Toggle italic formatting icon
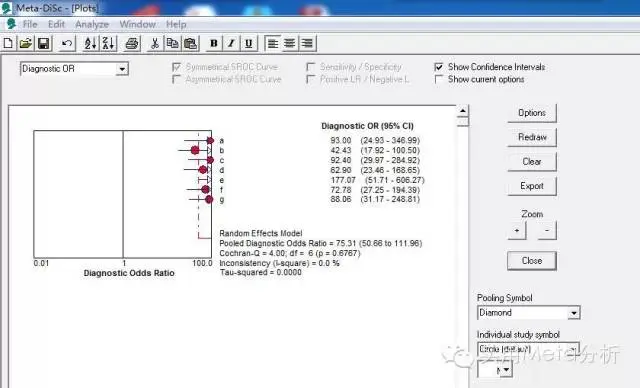The image size is (640, 388). (231, 43)
